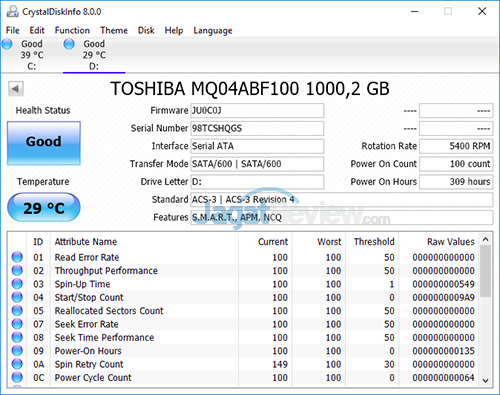Go to previous disk with left arrow
500x395 pixels.
(16, 89)
